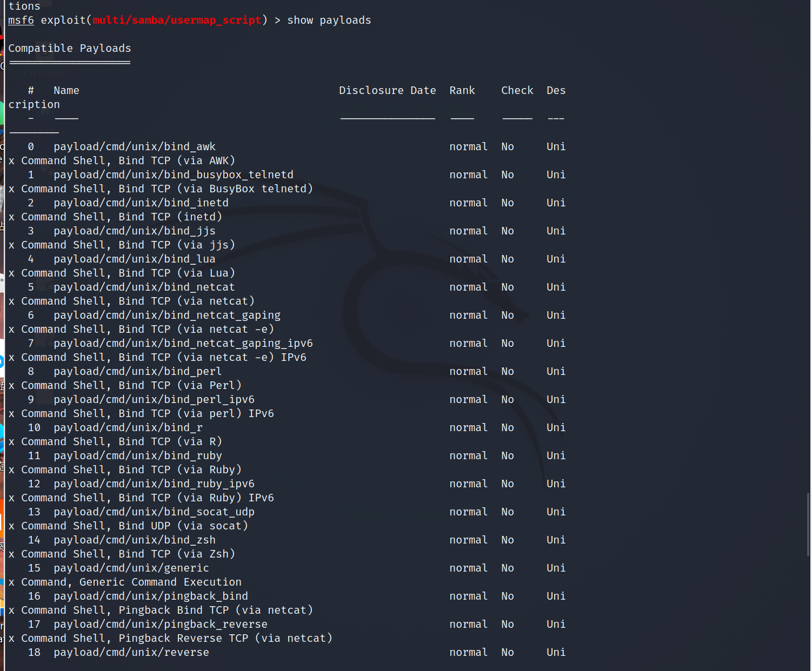Click the 'normal' rank for bind_lua
Image resolution: width=812 pixels, height=671 pixels.
click(x=468, y=259)
